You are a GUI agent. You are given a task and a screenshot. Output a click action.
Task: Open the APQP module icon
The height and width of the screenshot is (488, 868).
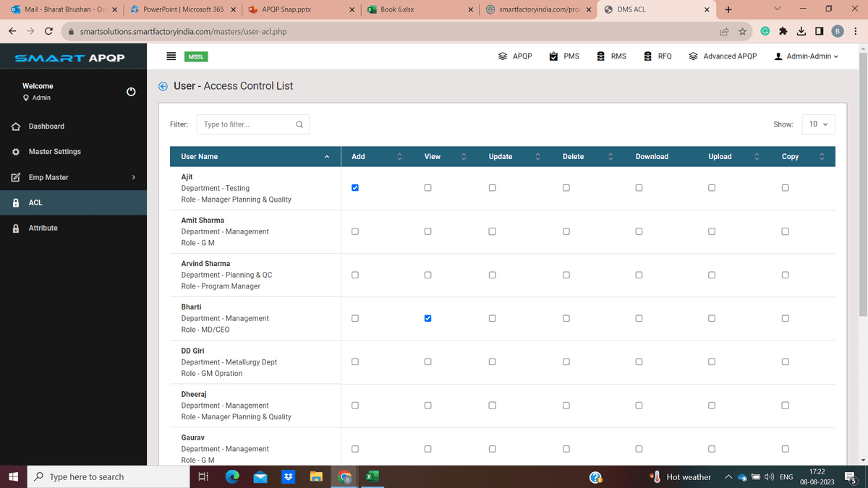[516, 56]
